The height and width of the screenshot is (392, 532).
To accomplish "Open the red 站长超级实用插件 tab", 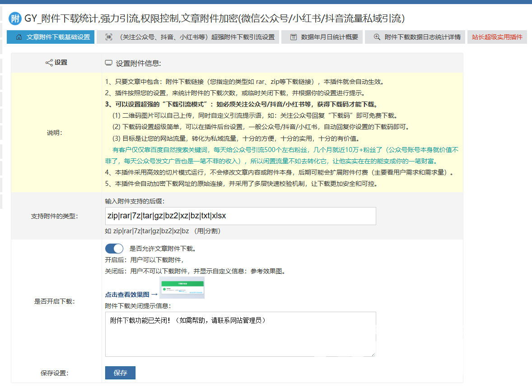I will pyautogui.click(x=497, y=37).
